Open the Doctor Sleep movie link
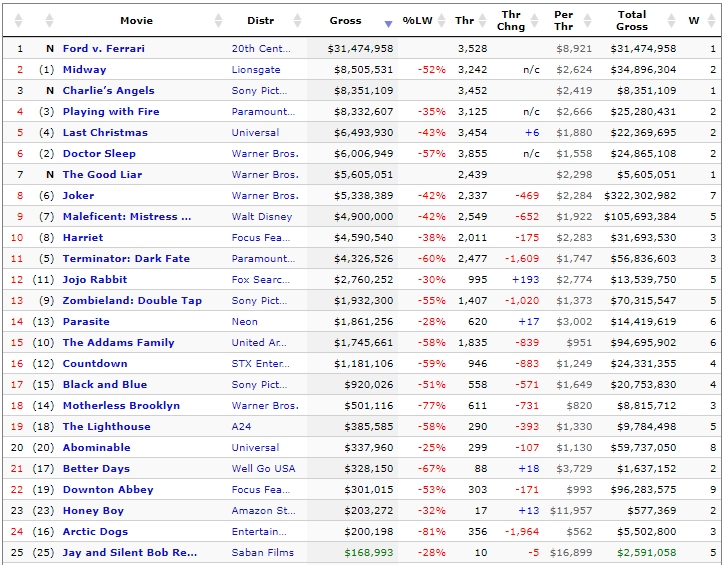This screenshot has width=724, height=565. click(x=99, y=154)
